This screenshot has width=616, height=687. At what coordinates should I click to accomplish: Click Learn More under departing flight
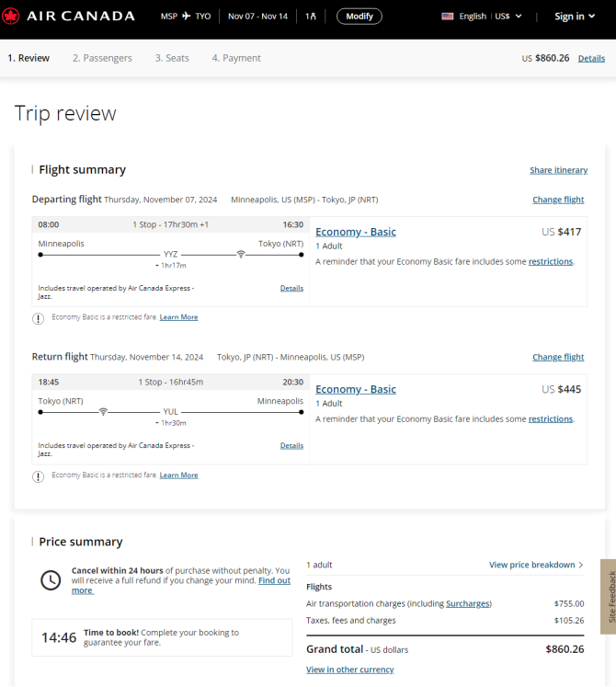(178, 316)
